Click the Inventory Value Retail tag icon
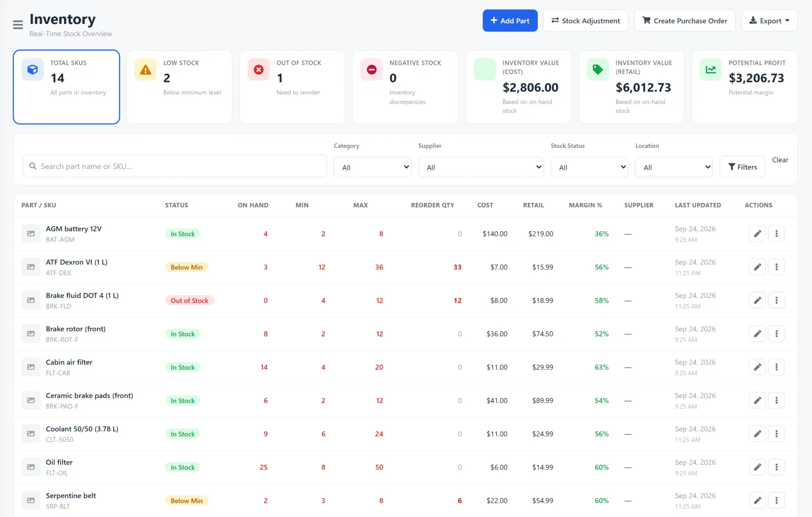Image resolution: width=812 pixels, height=517 pixels. click(x=598, y=70)
